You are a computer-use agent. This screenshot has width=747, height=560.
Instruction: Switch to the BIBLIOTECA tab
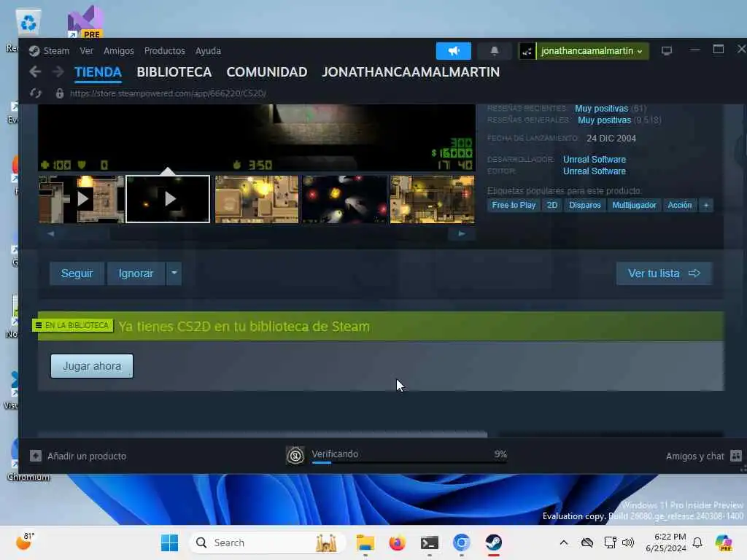pyautogui.click(x=174, y=72)
